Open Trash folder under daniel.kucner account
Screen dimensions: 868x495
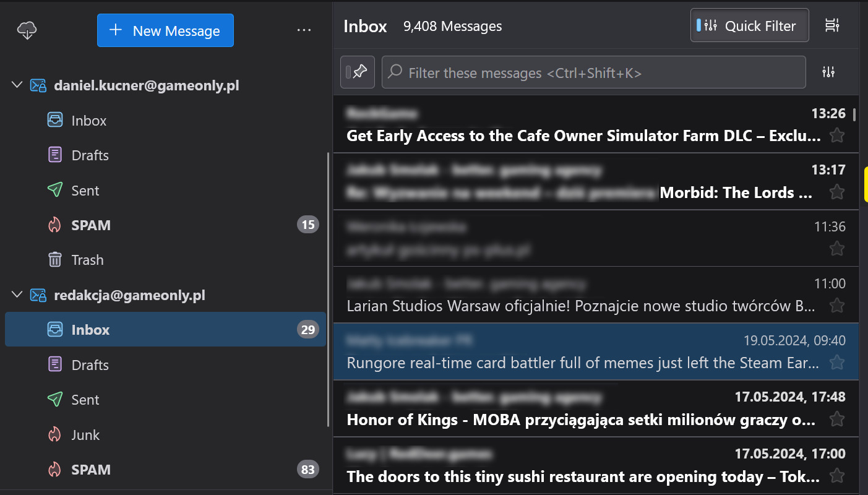click(87, 260)
